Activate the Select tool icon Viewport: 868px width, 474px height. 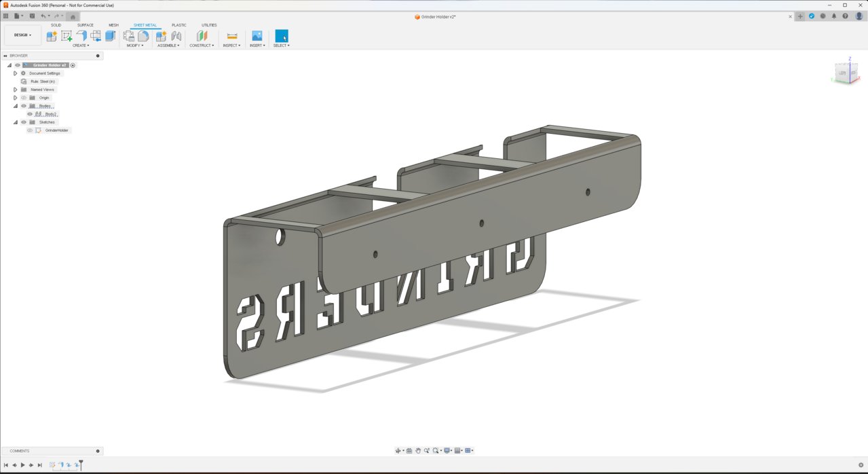pyautogui.click(x=282, y=36)
